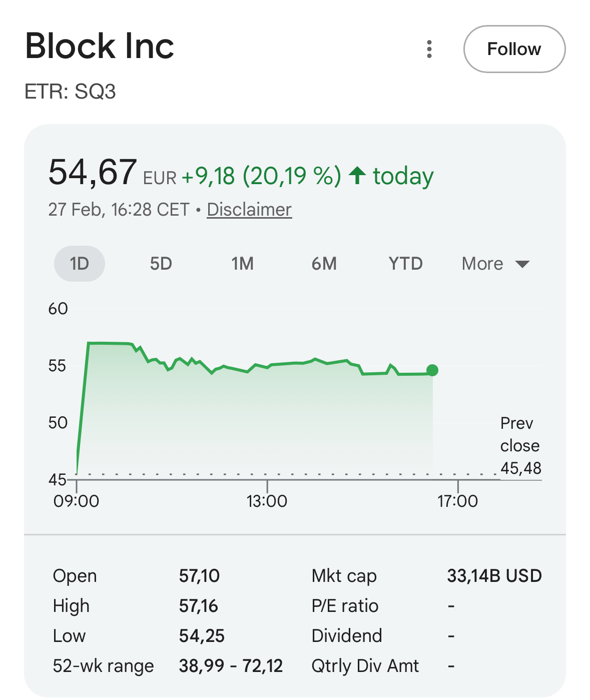Click the ETR: SQ3 ticker label

pos(70,92)
